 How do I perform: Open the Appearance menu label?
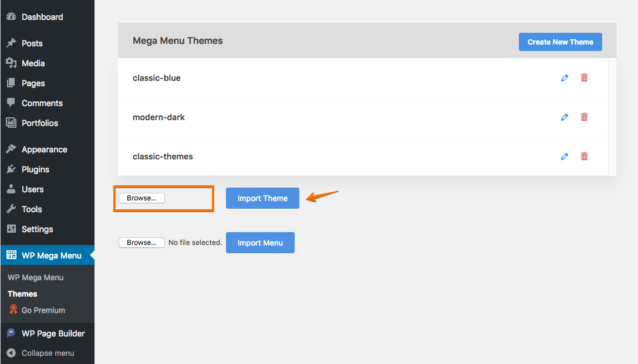45,149
